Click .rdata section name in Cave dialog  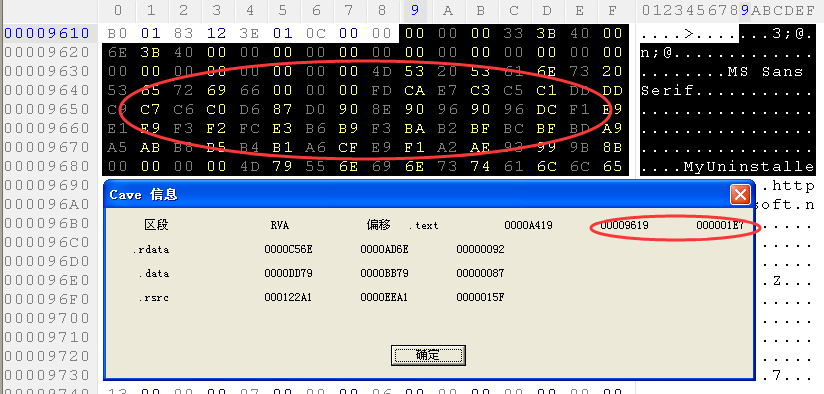coord(151,250)
